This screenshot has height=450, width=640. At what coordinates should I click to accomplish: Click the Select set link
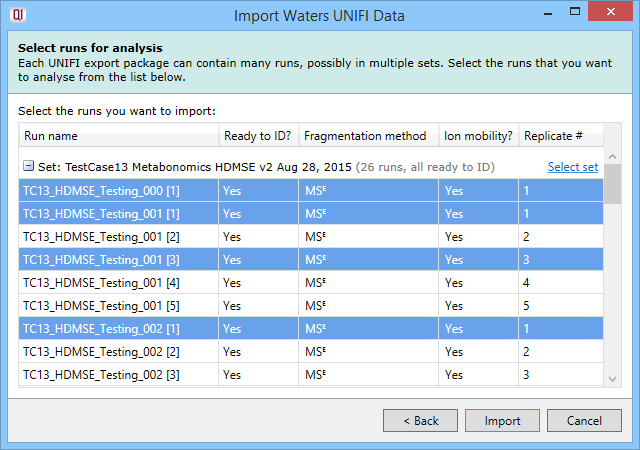tap(573, 167)
